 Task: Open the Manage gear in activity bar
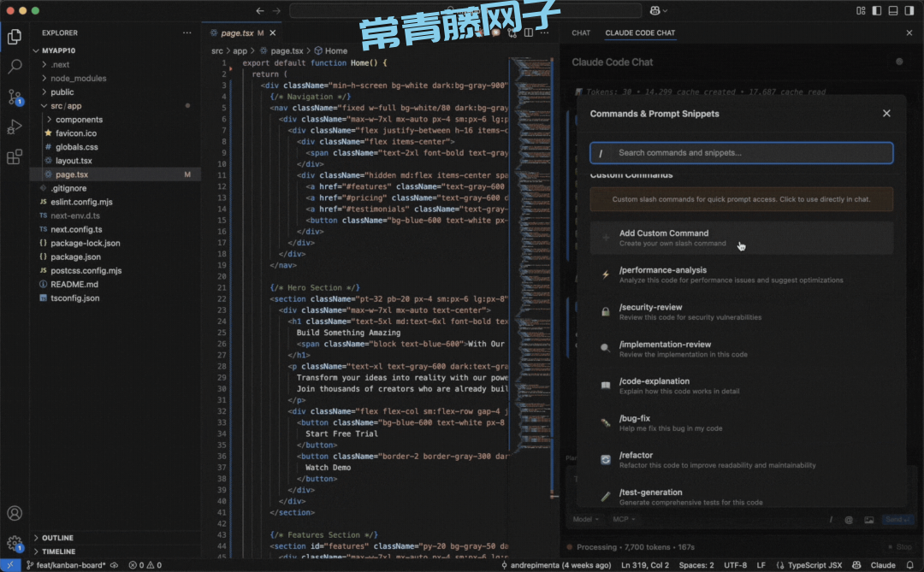(15, 543)
